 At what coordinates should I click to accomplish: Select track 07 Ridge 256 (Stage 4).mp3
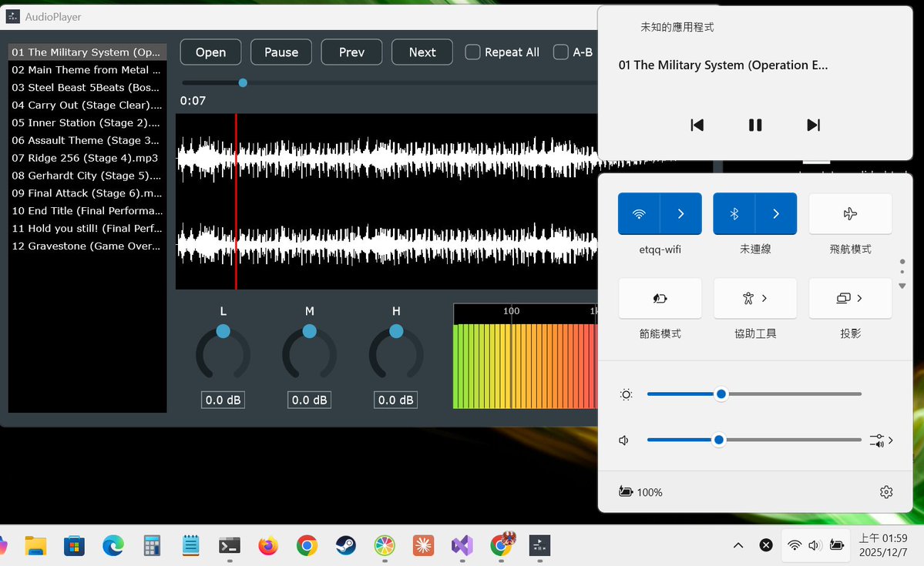click(x=87, y=158)
